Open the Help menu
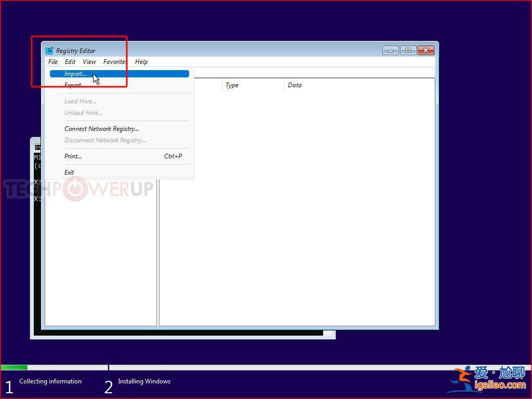Image resolution: width=532 pixels, height=399 pixels. click(141, 61)
